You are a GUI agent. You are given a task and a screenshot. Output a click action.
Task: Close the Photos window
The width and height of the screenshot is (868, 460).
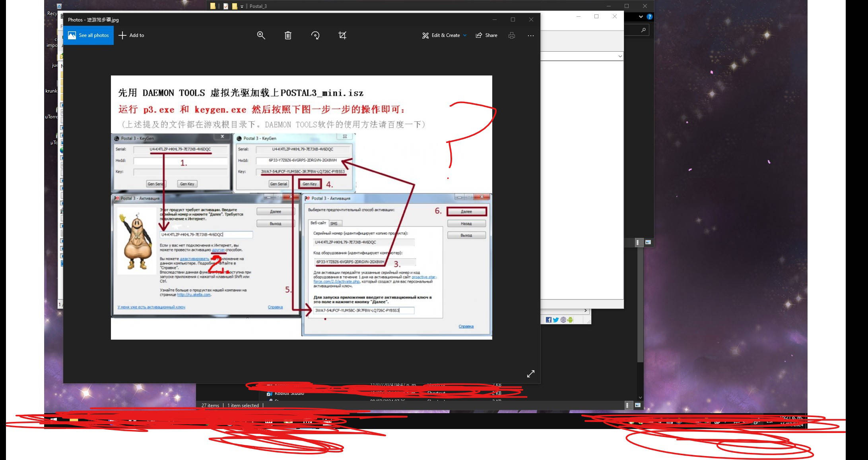coord(531,19)
